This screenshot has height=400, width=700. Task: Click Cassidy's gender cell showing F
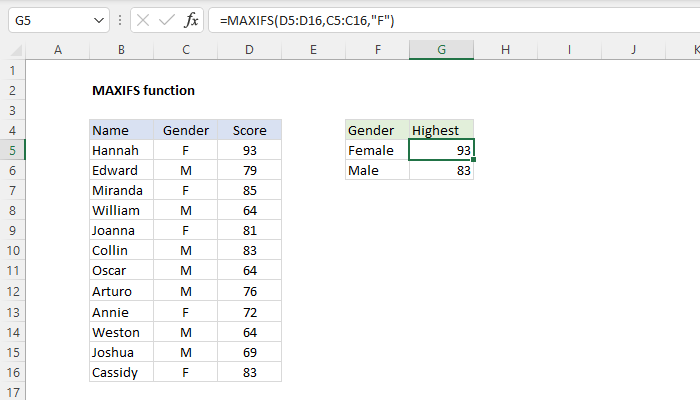tap(186, 372)
